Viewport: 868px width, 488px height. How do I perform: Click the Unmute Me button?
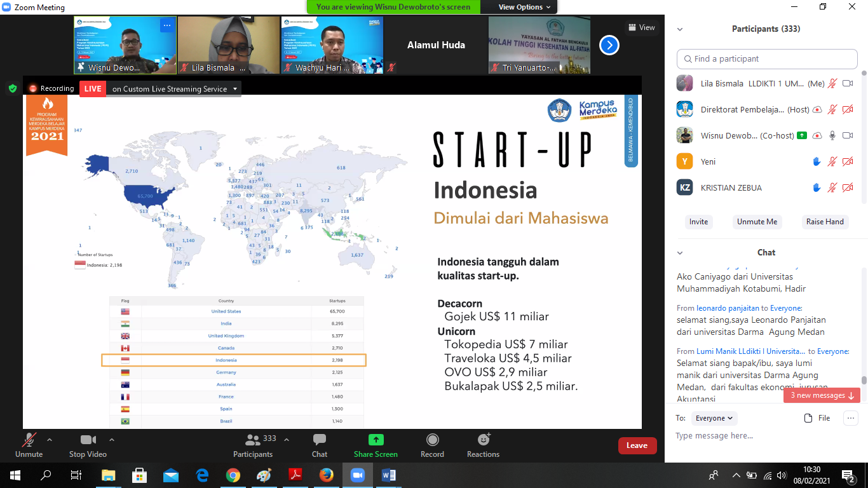757,222
